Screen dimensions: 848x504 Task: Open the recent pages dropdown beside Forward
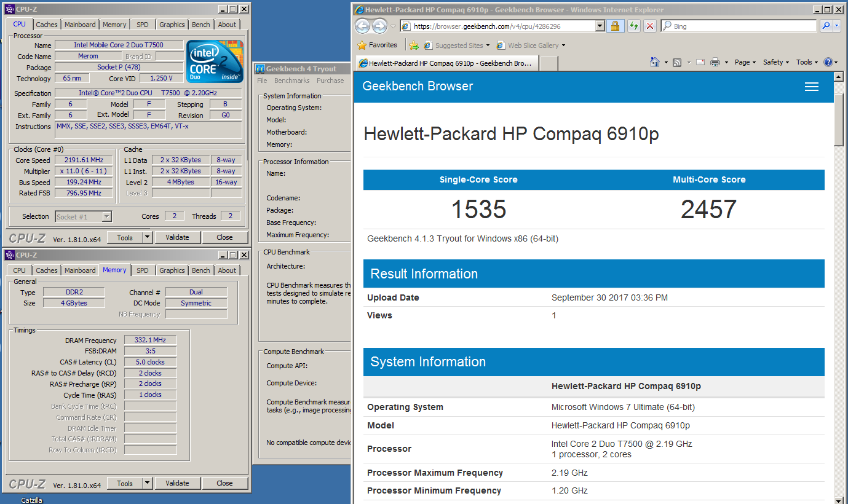393,26
